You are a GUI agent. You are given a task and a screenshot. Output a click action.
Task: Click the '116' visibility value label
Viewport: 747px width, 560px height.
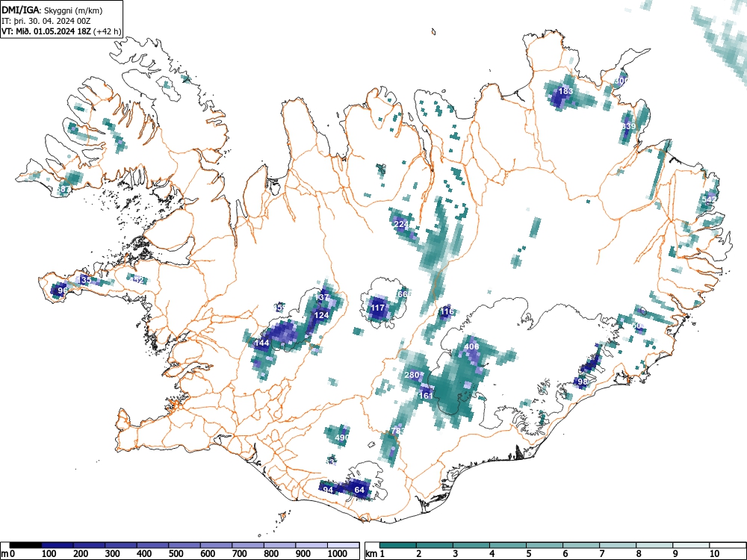pos(447,312)
